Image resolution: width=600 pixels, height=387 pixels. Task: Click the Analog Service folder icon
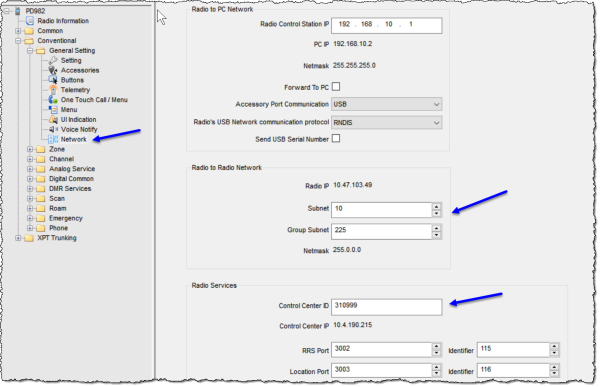point(41,169)
